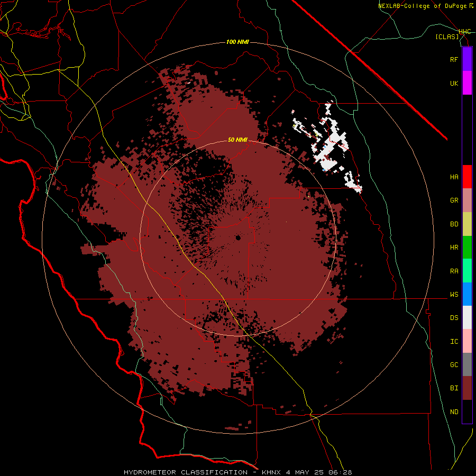476x476 pixels.
Task: Click the [CLAS] legend header
Action: (x=447, y=36)
